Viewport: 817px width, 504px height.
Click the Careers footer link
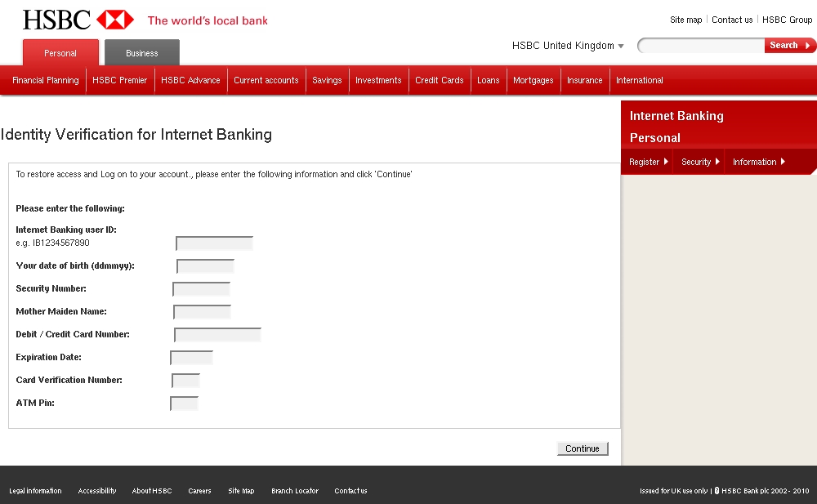(x=199, y=491)
